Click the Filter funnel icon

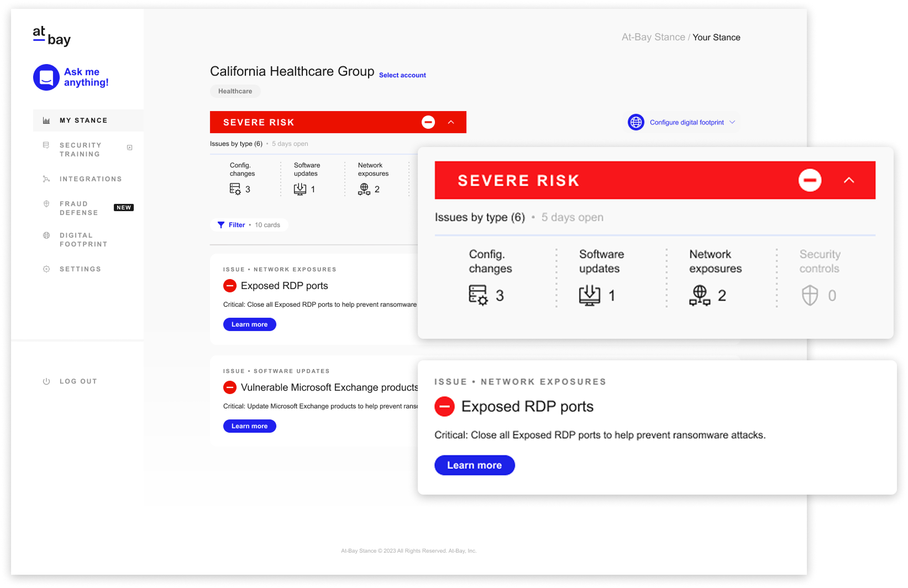(221, 225)
